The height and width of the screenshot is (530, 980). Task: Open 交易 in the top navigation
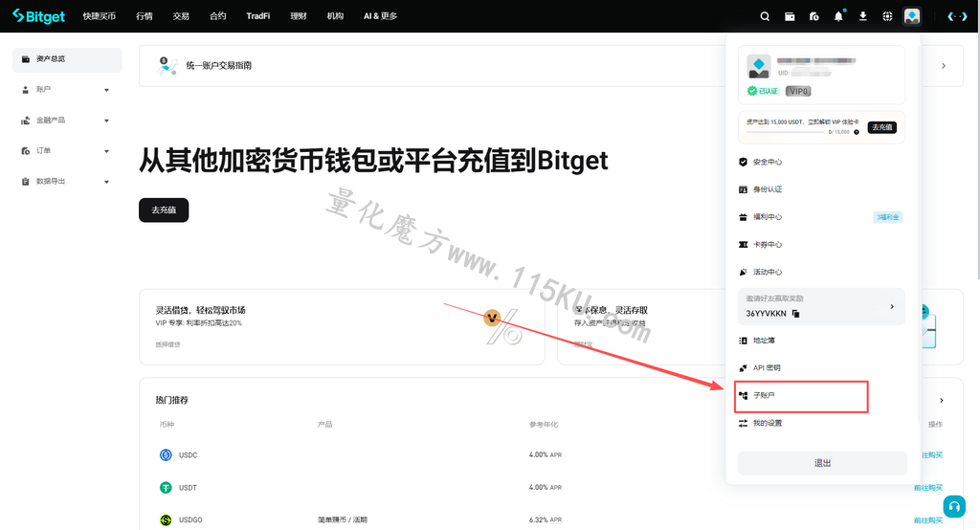click(x=181, y=16)
